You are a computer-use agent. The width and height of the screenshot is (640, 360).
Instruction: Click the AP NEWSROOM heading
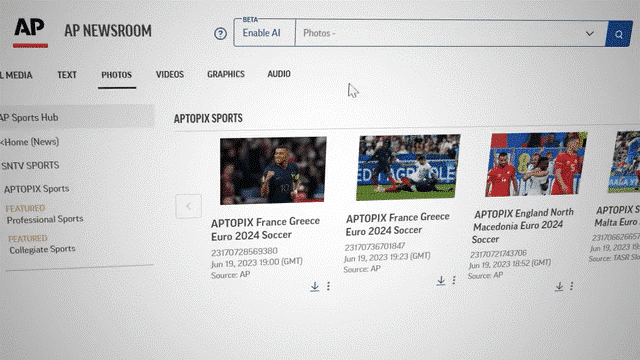[x=108, y=31]
